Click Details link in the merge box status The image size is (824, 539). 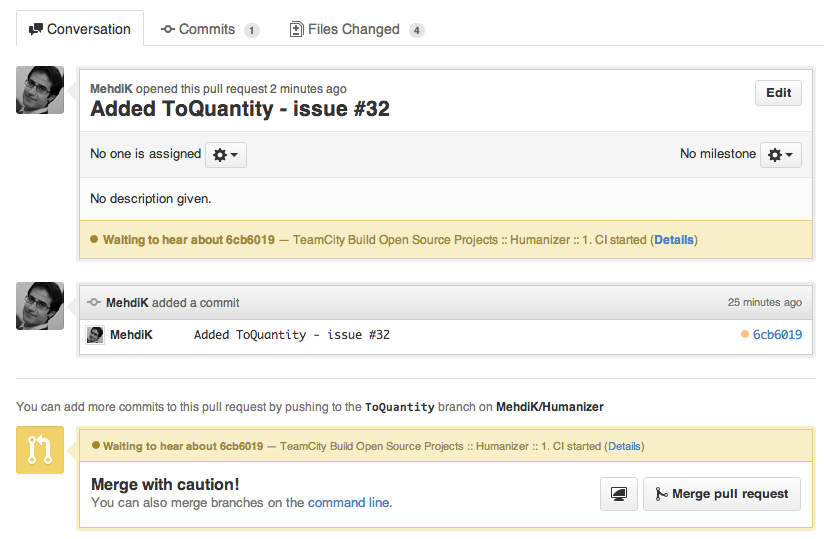624,446
